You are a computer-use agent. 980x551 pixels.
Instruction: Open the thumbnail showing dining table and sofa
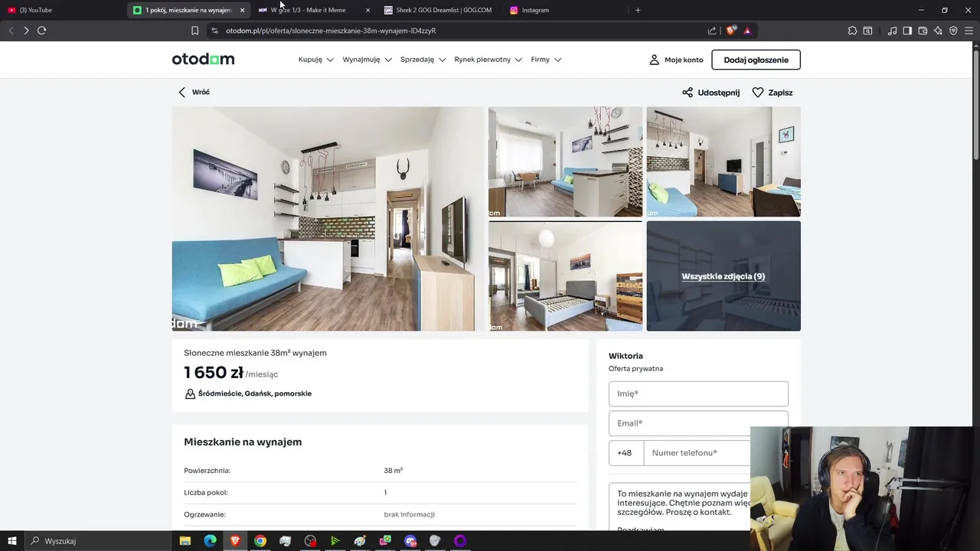tap(566, 161)
